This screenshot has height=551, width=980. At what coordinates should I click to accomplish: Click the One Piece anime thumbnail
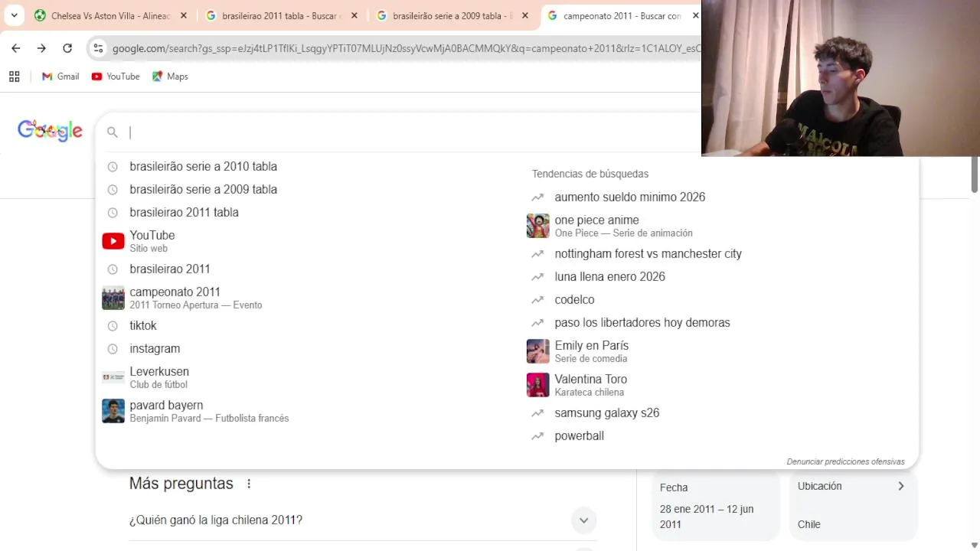coord(538,226)
